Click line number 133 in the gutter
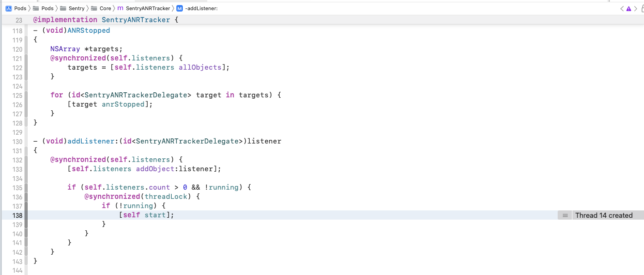Viewport: 644px width, 275px height. (17, 169)
